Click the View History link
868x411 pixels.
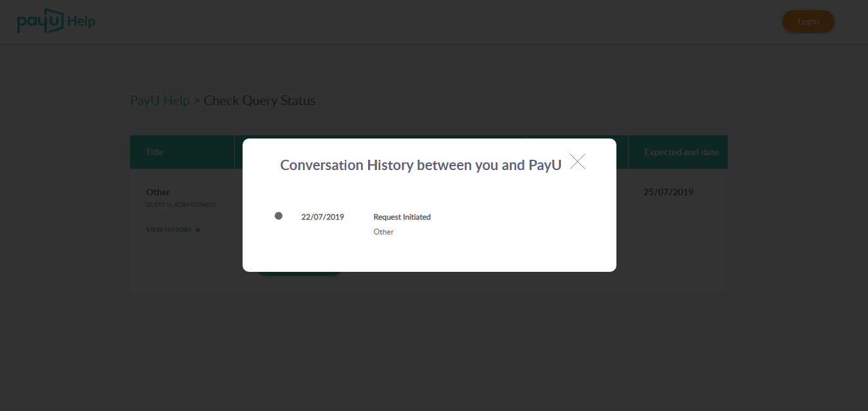pos(169,230)
